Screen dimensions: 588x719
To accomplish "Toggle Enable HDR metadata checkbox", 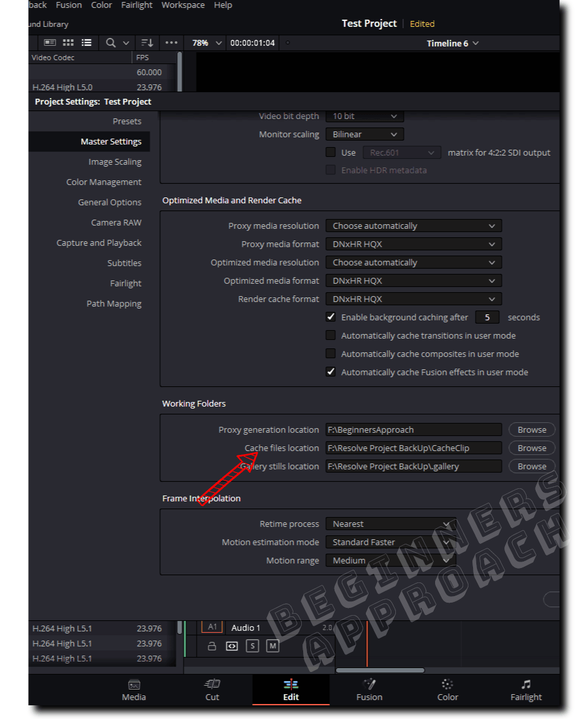I will (x=331, y=170).
